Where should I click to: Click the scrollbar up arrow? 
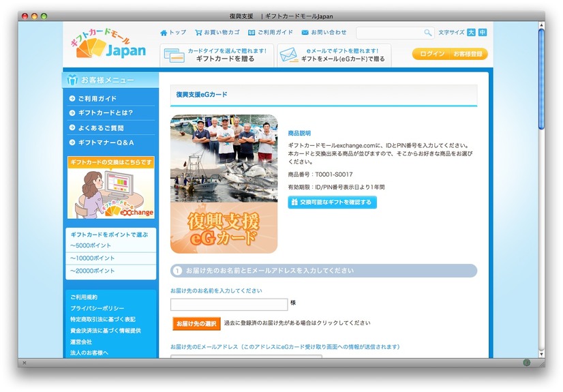tap(541, 25)
